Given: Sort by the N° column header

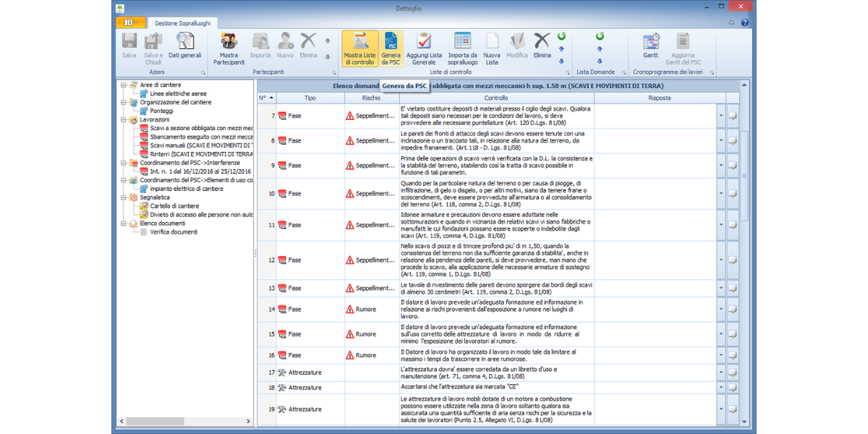Looking at the screenshot, I should pos(265,98).
